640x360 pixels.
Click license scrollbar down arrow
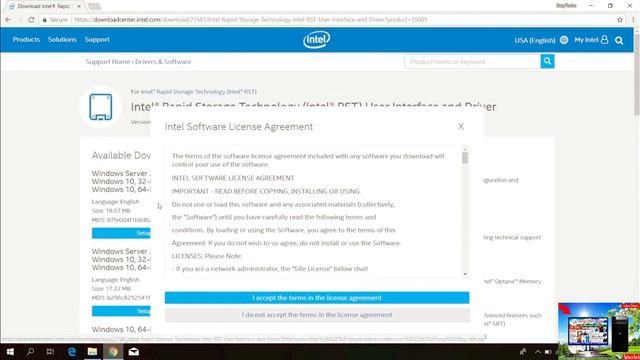point(465,274)
